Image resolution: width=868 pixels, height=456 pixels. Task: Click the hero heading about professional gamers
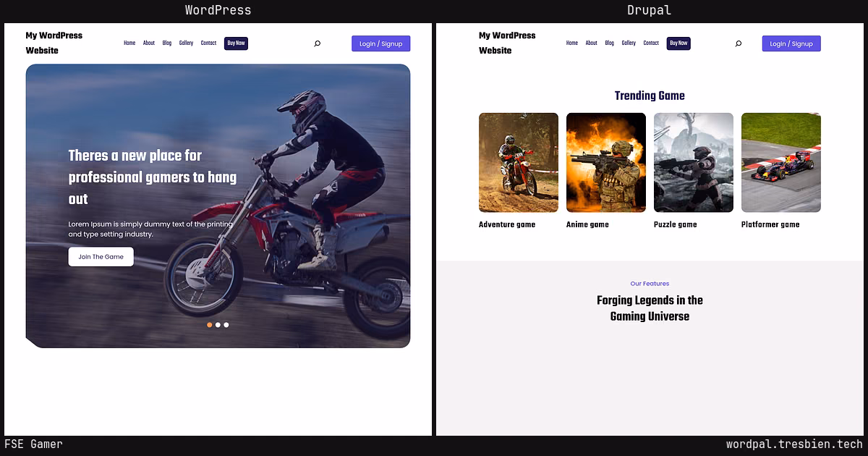pos(153,177)
